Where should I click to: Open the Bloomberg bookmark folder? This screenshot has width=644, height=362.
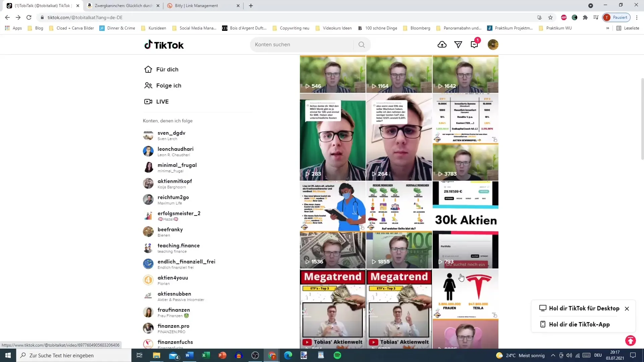tap(417, 28)
